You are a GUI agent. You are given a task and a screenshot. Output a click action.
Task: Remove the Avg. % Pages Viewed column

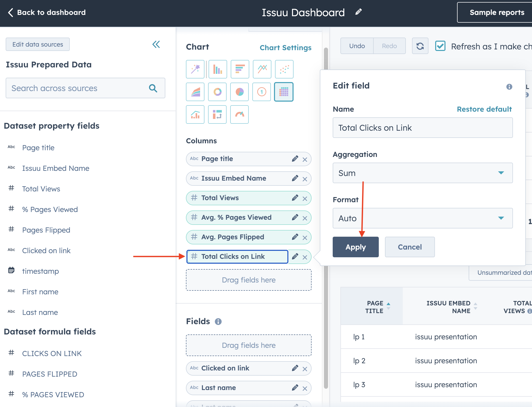[x=305, y=218]
